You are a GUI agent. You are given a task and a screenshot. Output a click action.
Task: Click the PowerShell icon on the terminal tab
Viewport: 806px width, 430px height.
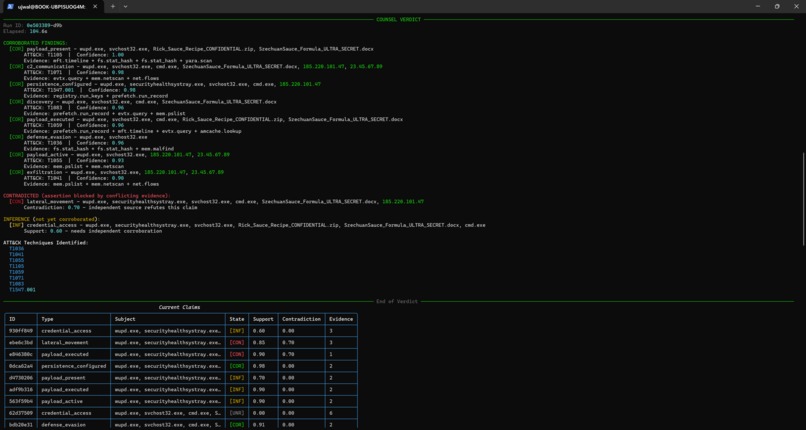pyautogui.click(x=10, y=6)
